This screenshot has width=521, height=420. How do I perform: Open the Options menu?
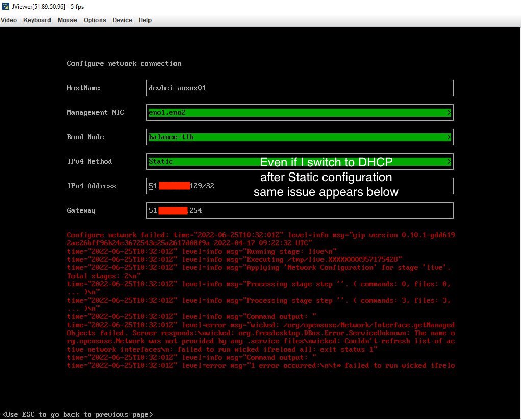click(95, 20)
